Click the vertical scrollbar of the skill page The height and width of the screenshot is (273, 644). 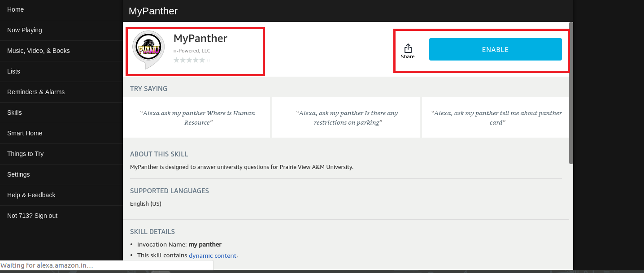pos(571,93)
